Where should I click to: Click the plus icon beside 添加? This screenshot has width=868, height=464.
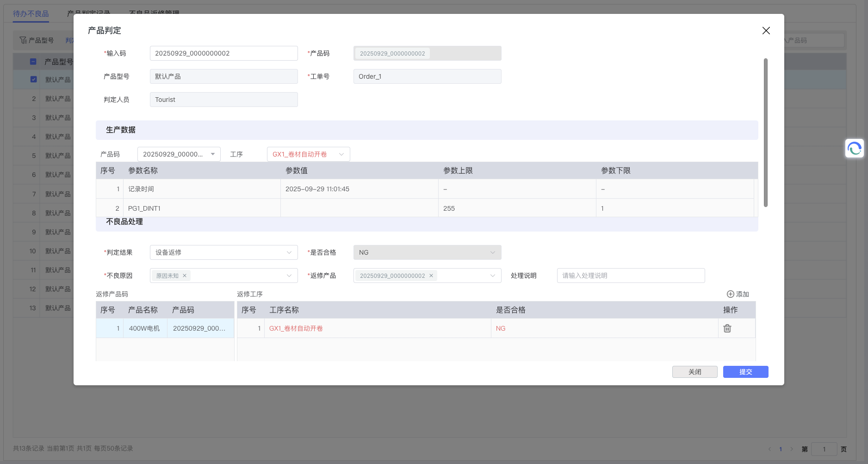(x=730, y=294)
